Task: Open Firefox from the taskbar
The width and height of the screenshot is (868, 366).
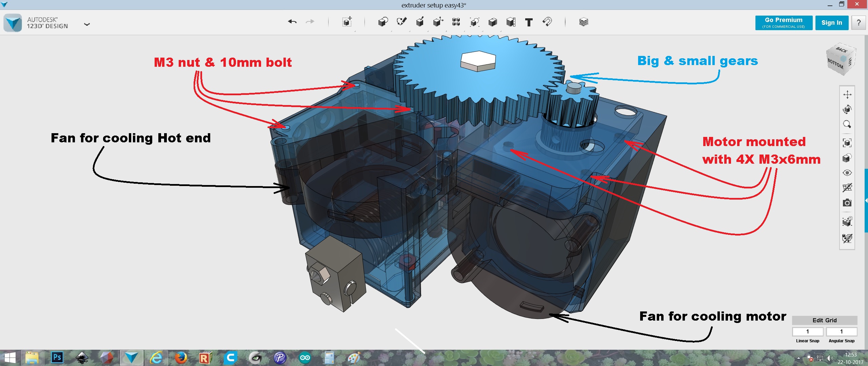Action: (181, 358)
